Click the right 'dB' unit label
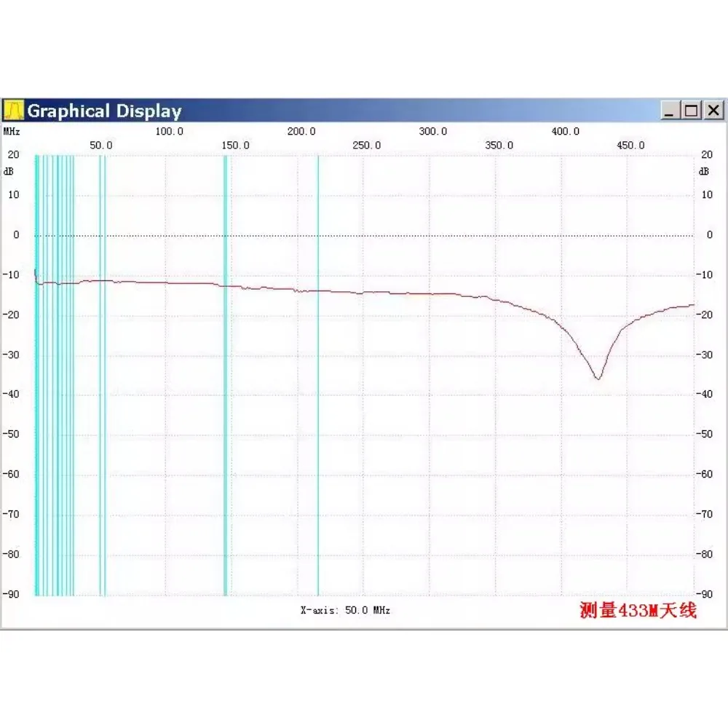This screenshot has height=728, width=728. pyautogui.click(x=704, y=171)
